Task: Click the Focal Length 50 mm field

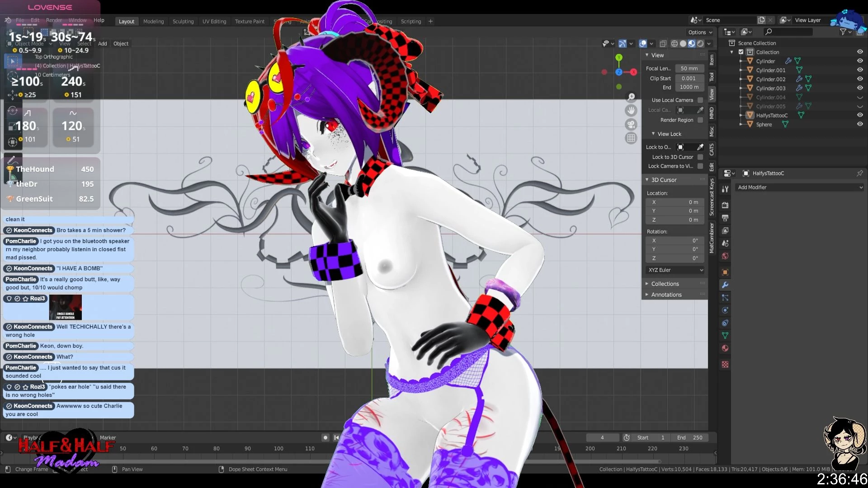Action: [689, 69]
